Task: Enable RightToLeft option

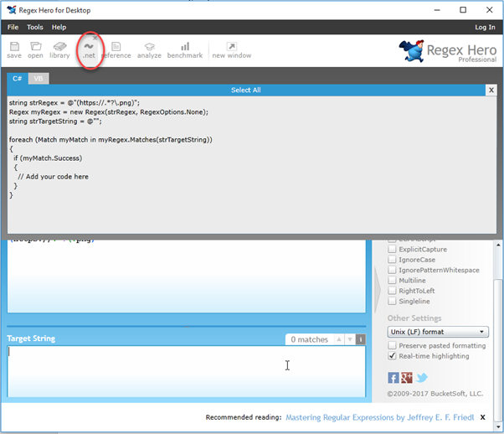Action: 392,291
